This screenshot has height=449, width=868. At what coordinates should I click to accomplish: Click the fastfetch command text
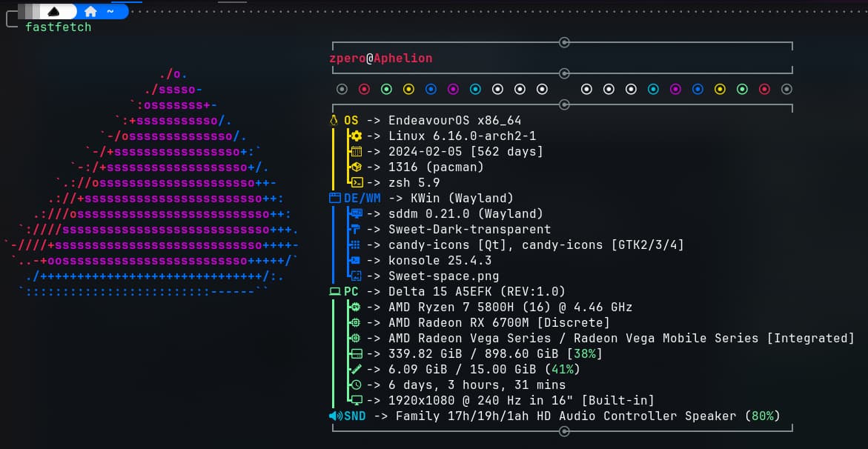tap(58, 27)
